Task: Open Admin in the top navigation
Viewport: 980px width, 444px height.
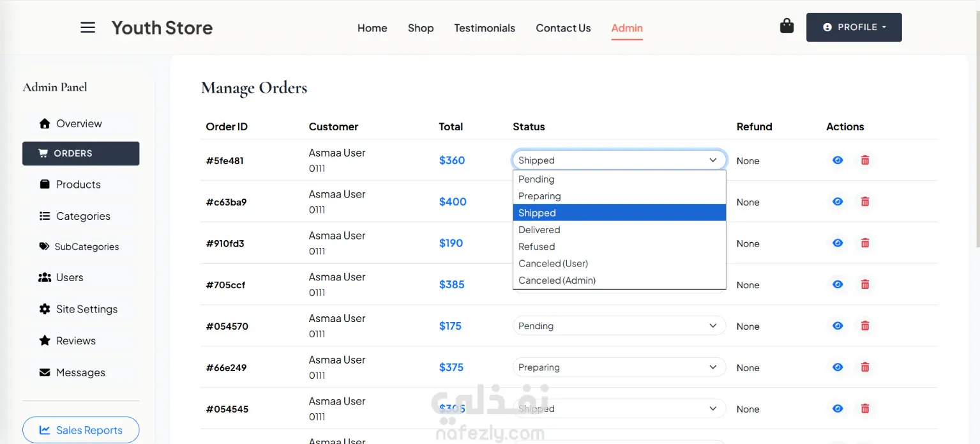Action: point(627,28)
